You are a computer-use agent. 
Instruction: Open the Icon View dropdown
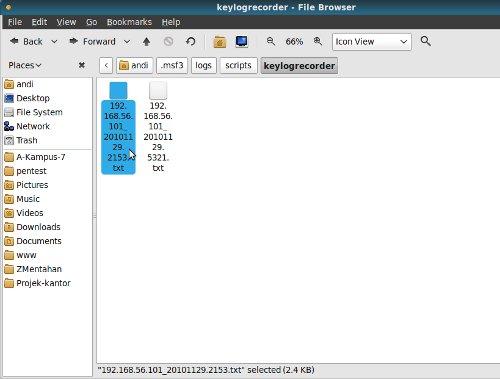click(372, 42)
